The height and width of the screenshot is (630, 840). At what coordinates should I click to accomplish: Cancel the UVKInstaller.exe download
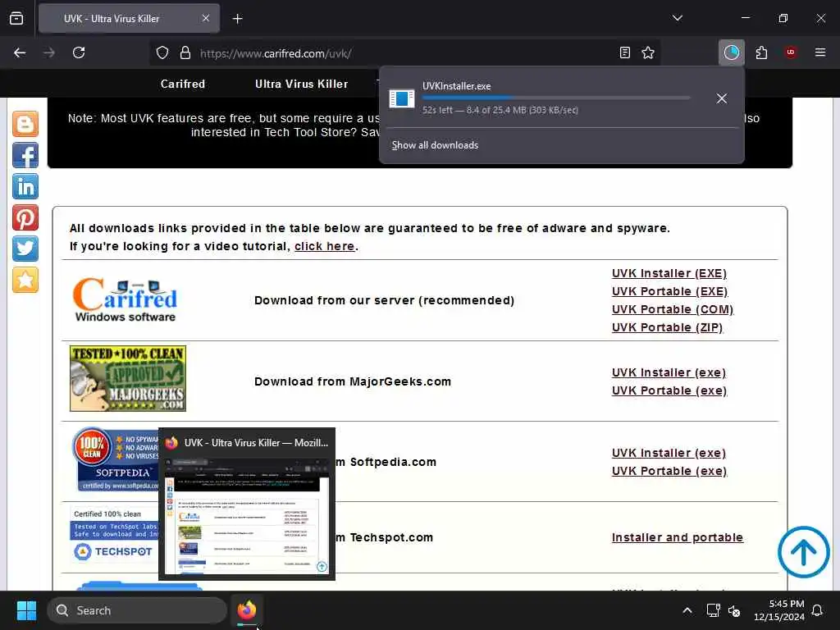(722, 98)
